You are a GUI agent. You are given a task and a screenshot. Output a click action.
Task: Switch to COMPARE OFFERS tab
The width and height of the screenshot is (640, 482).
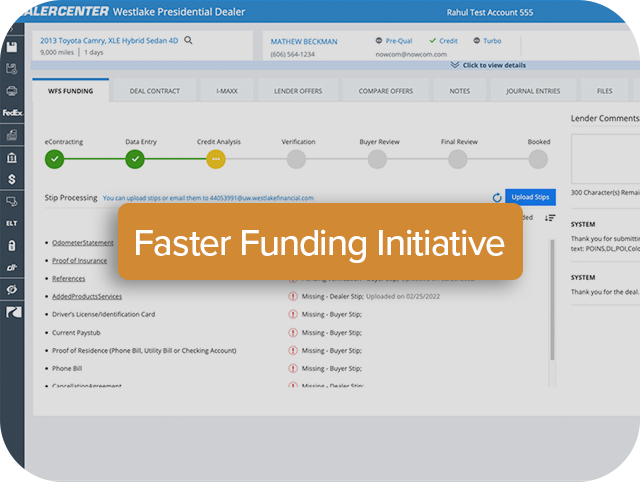click(x=386, y=91)
